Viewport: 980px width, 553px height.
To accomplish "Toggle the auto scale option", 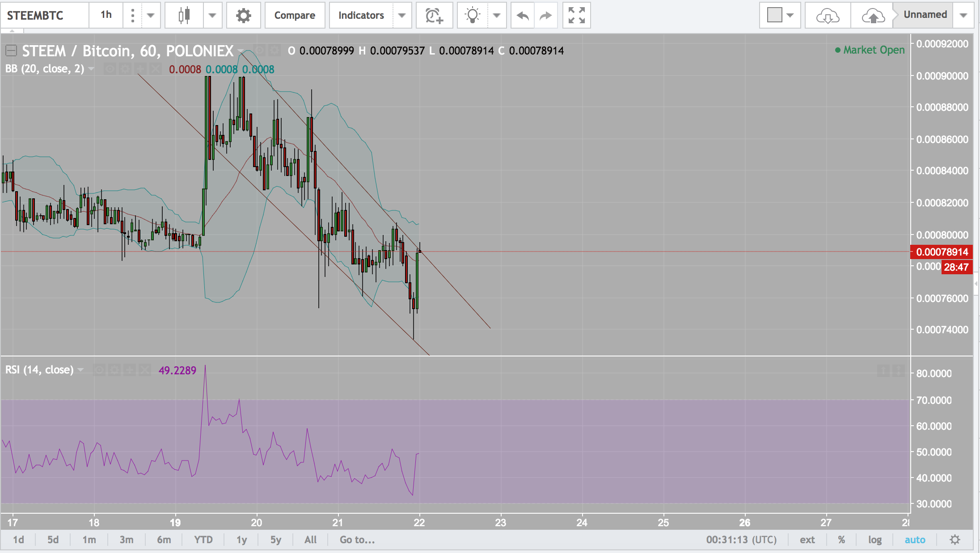I will coord(915,540).
